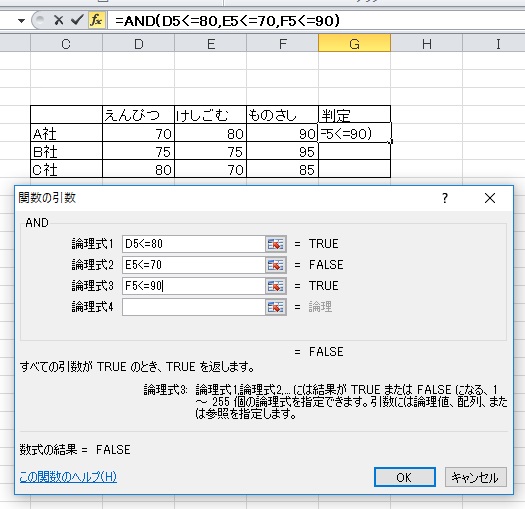The height and width of the screenshot is (509, 525).
Task: Select the B社 row label cell
Action: point(66,151)
